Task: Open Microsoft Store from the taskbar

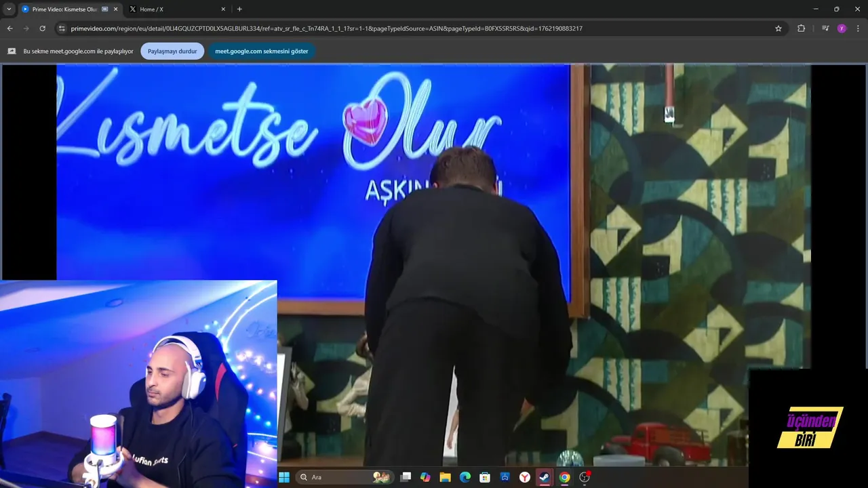Action: [485, 477]
